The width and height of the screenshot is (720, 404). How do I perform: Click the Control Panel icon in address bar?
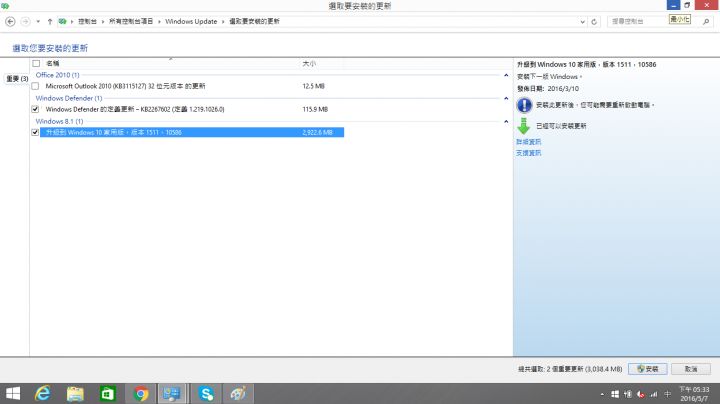point(62,22)
